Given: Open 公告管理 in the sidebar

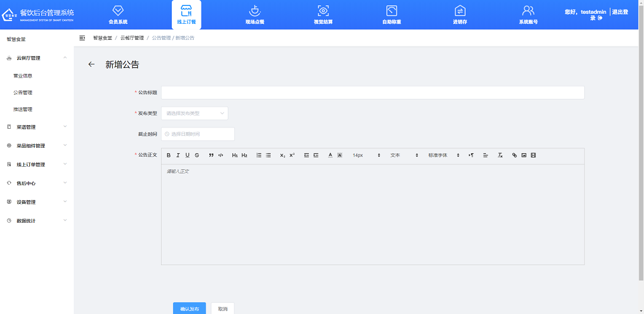Looking at the screenshot, I should click(23, 92).
